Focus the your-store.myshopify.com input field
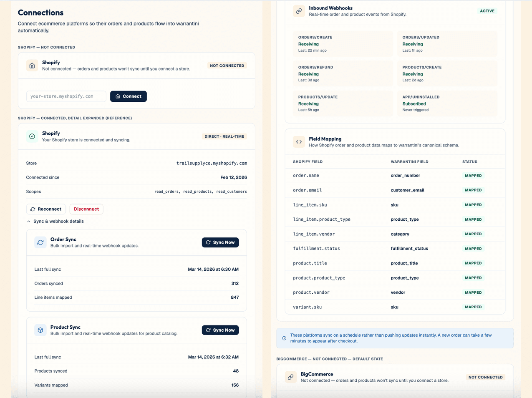Screen dimensions: 532x398 (66, 96)
